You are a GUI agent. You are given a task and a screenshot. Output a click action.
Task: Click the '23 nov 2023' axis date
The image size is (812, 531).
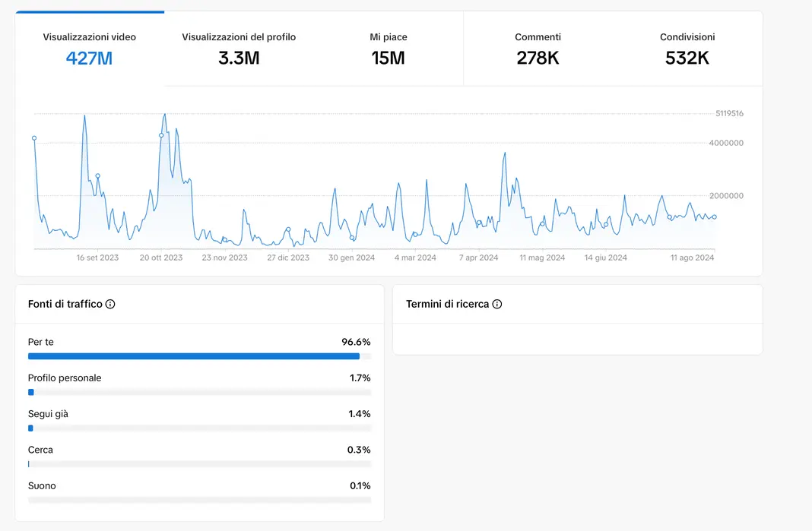(225, 258)
